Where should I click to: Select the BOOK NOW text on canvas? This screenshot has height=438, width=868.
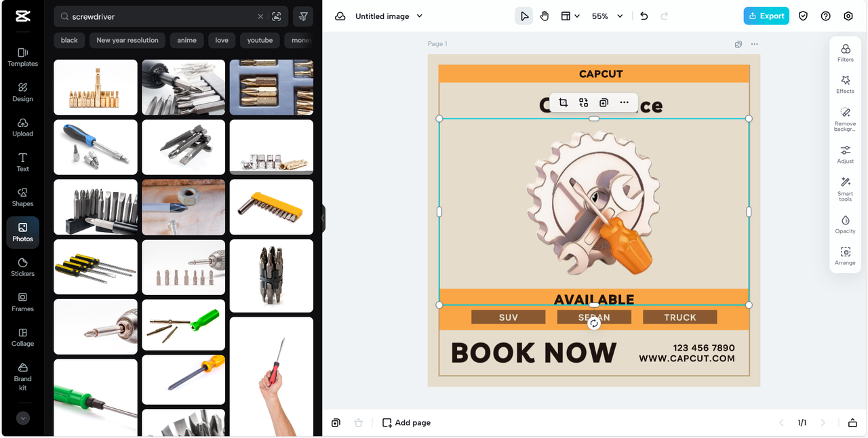tap(534, 353)
